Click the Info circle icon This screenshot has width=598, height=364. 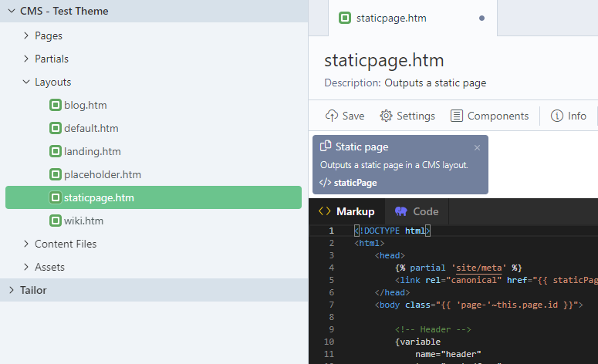pyautogui.click(x=557, y=116)
